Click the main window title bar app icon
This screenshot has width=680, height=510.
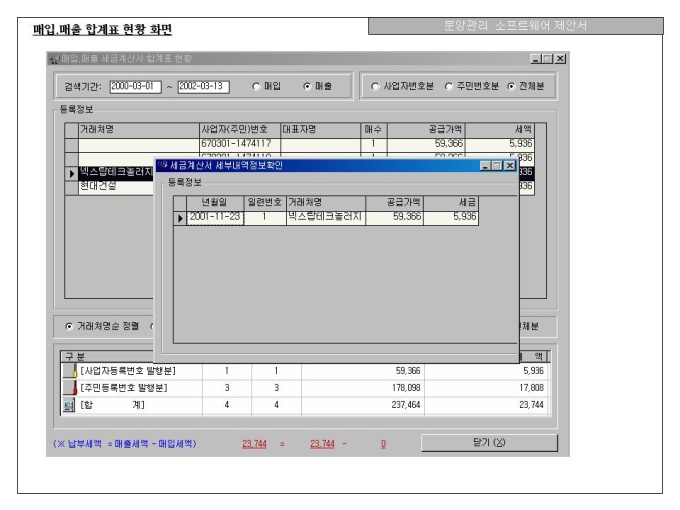54,59
